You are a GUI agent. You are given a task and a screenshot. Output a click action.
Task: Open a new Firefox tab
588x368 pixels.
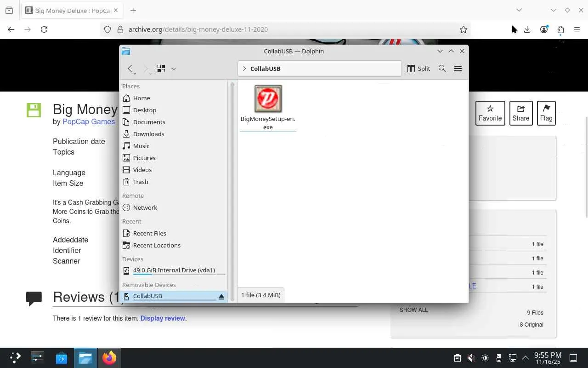coord(133,11)
